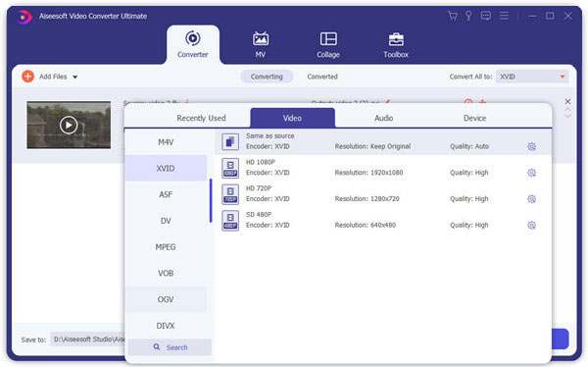Viewport: 588px width, 367px height.
Task: Choose MPEG format in the list
Action: 166,247
